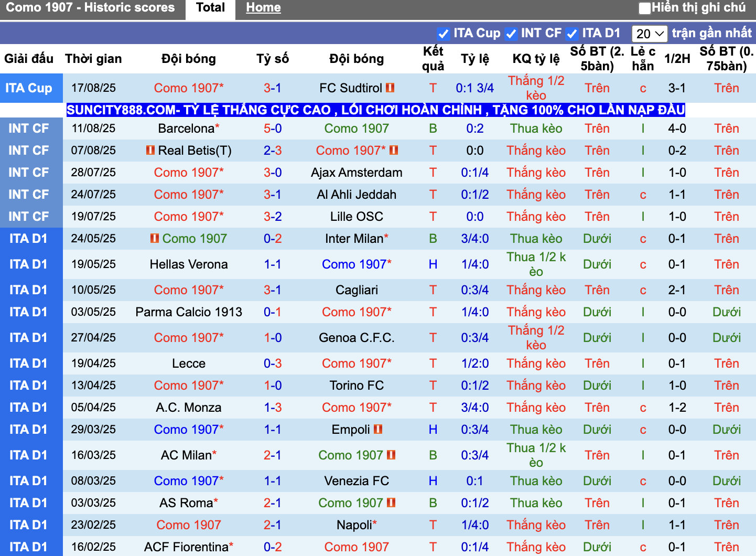
Task: Click the 0-3 score of Lecce match
Action: point(273,363)
